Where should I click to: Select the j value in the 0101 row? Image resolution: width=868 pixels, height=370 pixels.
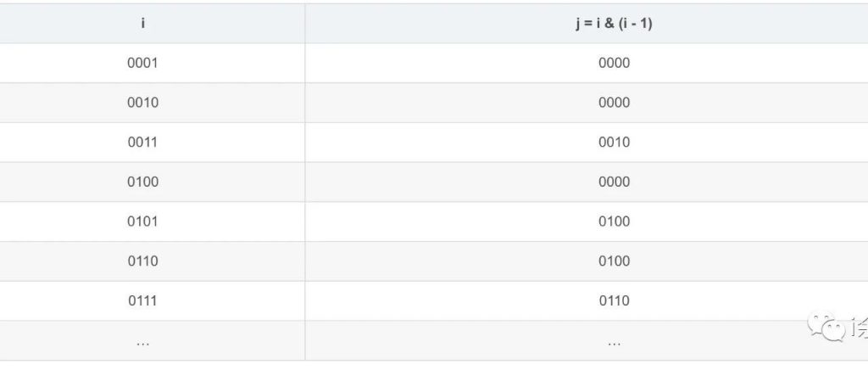pyautogui.click(x=614, y=221)
